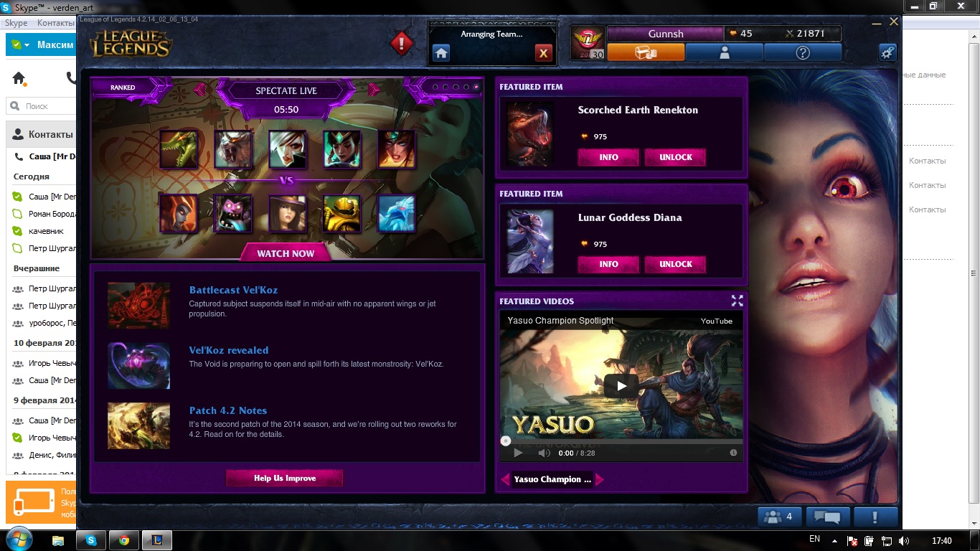The width and height of the screenshot is (980, 551).
Task: Open Skype status dropdown arrow
Action: tap(27, 45)
